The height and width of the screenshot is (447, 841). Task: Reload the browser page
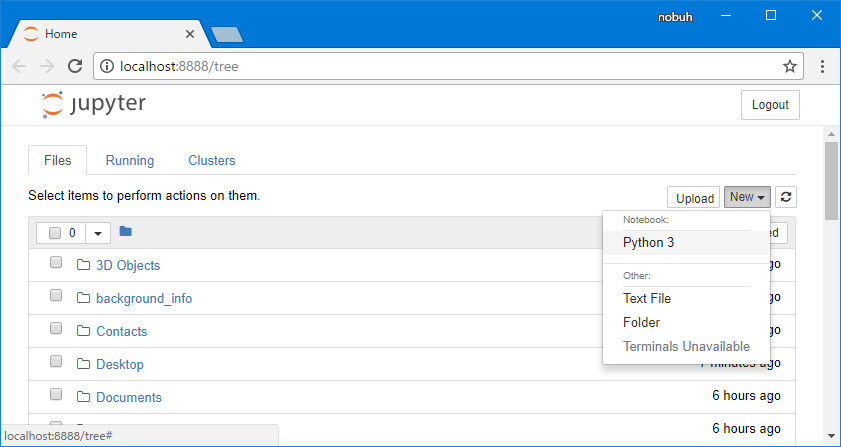pos(75,66)
